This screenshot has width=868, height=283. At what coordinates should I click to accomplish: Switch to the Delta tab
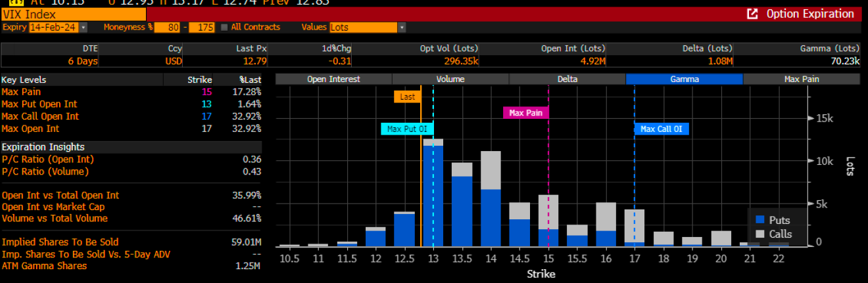(x=567, y=79)
